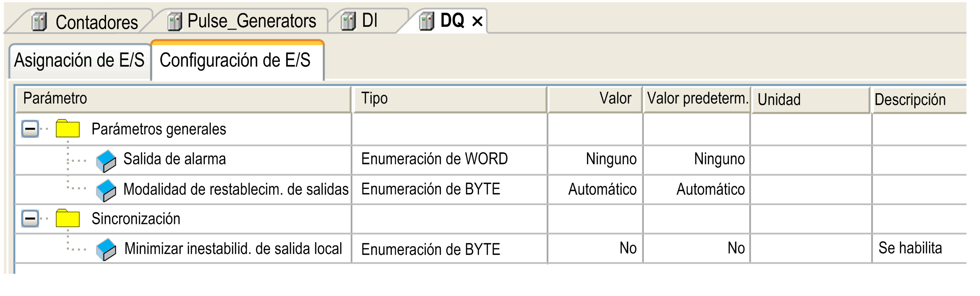Click the DQ tab module icon

point(427,21)
